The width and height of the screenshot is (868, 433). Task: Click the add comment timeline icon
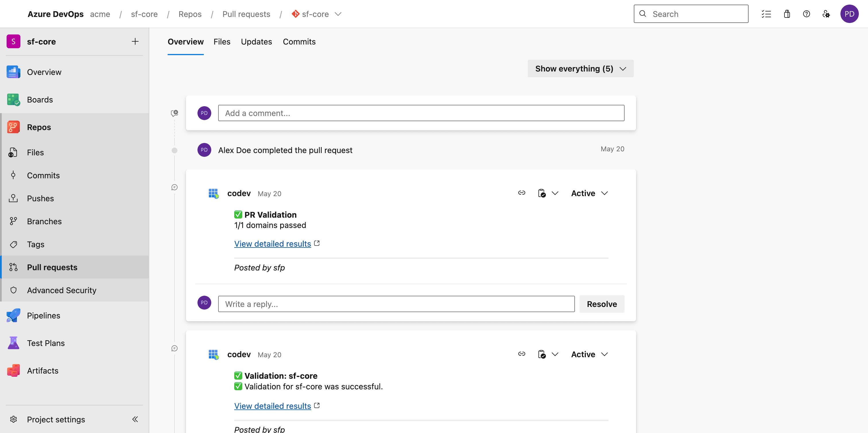(x=175, y=113)
